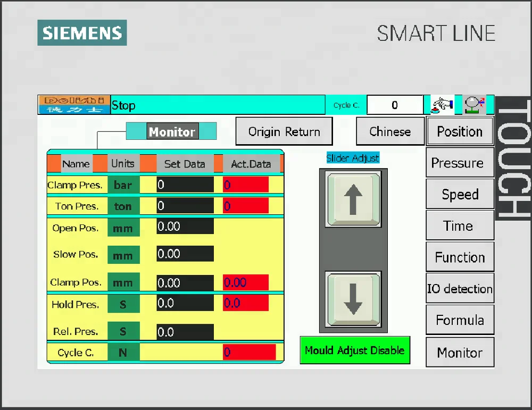Open the Formula page
The height and width of the screenshot is (410, 532).
pos(460,320)
